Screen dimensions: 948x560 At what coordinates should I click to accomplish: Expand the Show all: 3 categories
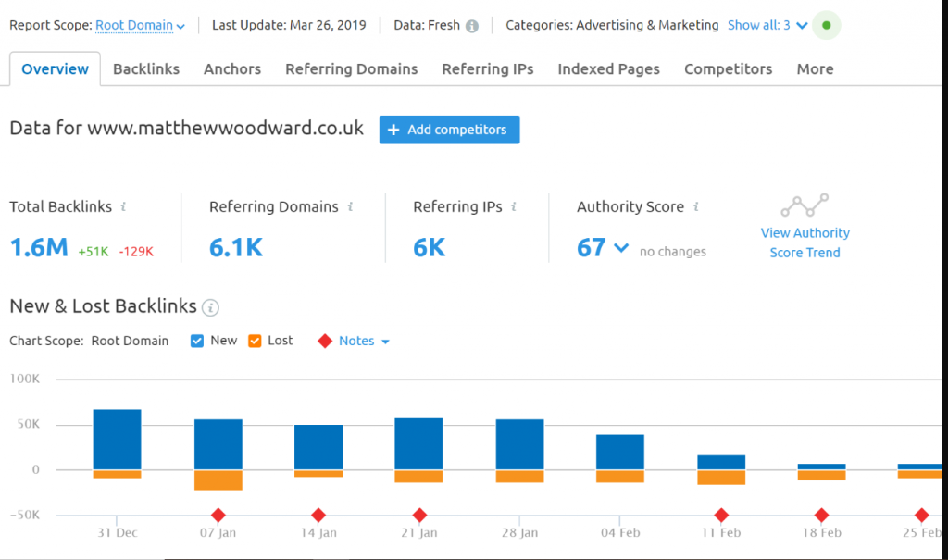(x=767, y=26)
